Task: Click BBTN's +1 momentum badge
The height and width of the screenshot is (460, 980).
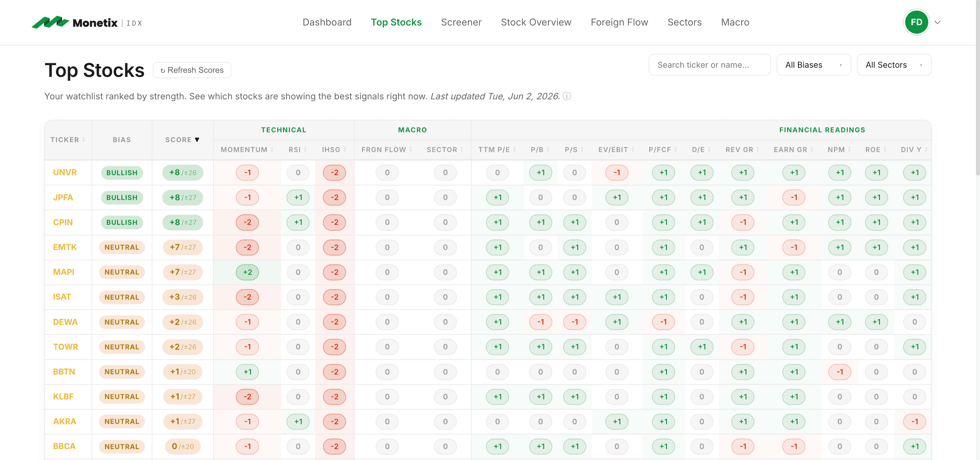Action: coord(247,372)
